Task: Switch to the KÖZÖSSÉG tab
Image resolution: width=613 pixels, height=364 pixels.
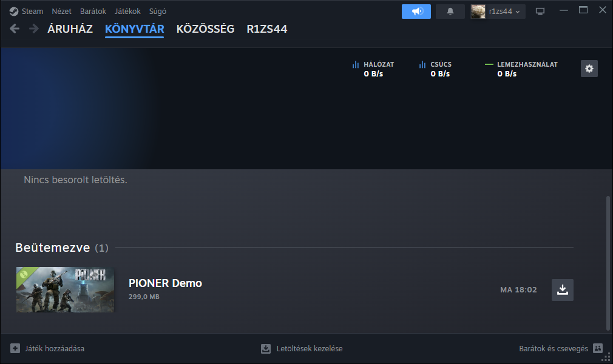Action: (x=205, y=29)
